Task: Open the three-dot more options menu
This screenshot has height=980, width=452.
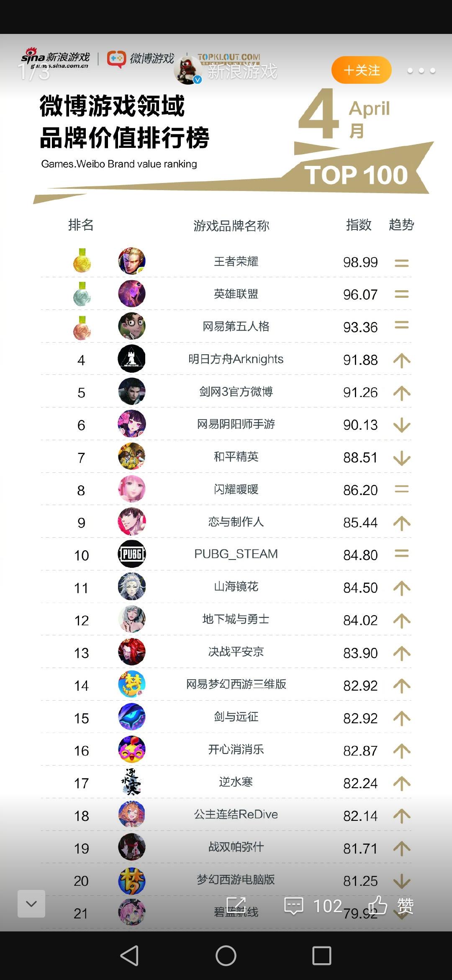Action: click(421, 70)
